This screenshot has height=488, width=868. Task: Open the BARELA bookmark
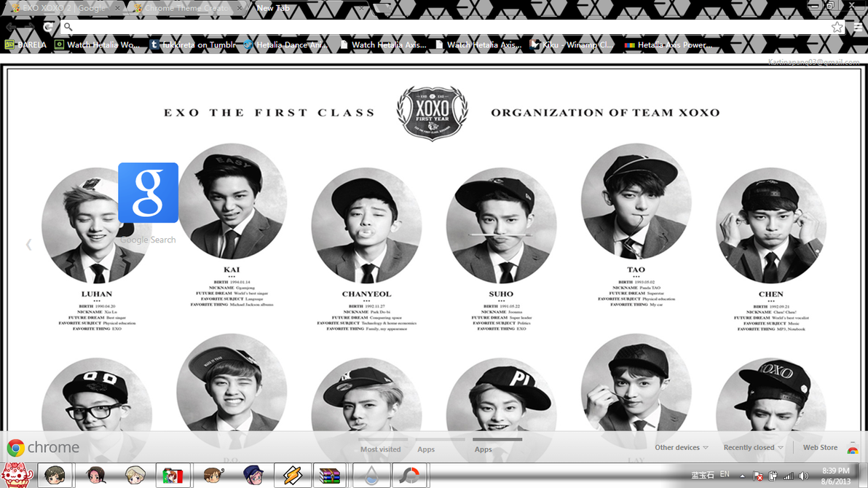tap(25, 45)
